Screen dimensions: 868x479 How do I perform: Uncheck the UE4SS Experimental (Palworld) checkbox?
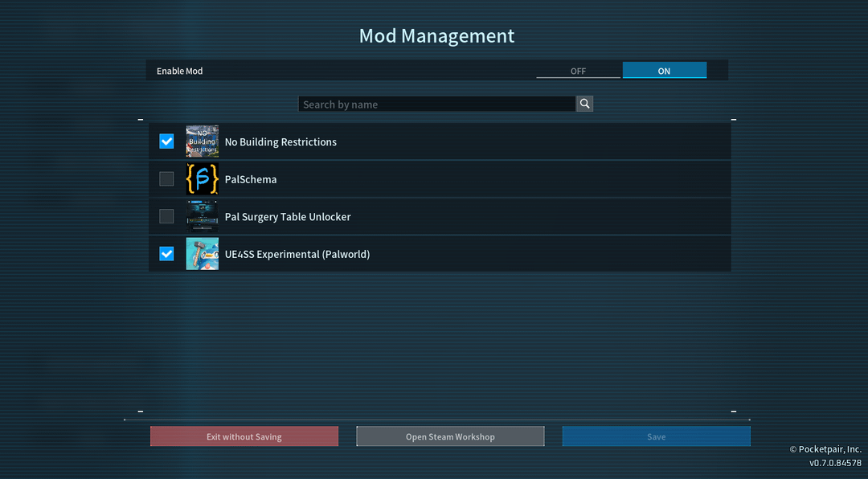[x=166, y=254]
